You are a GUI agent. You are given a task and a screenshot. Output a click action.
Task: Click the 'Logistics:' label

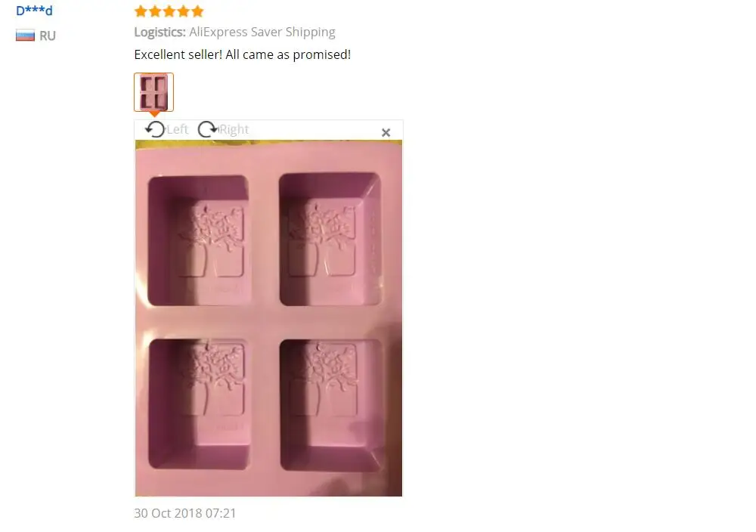[160, 32]
